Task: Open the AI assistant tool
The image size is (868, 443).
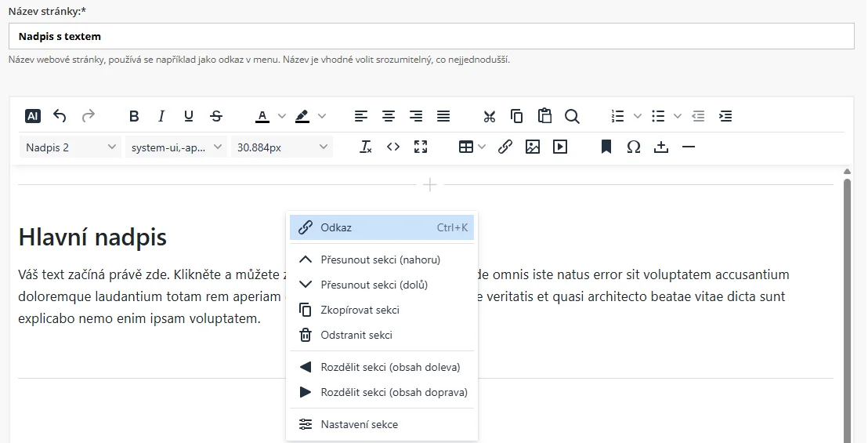Action: pyautogui.click(x=32, y=116)
